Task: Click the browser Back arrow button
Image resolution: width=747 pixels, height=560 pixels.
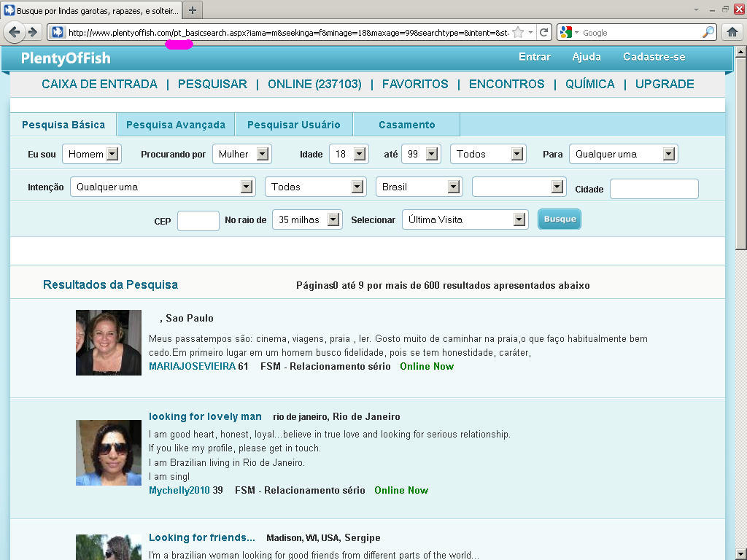Action: click(x=15, y=32)
